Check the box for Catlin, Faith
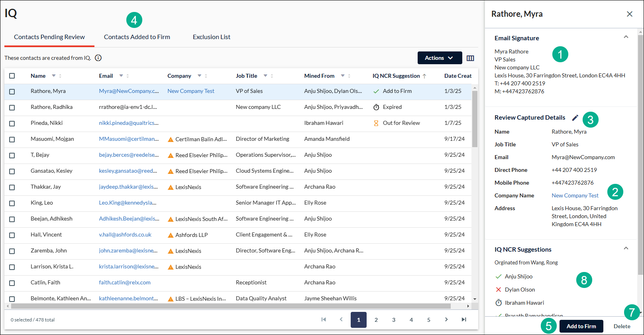The image size is (644, 335). tap(12, 283)
